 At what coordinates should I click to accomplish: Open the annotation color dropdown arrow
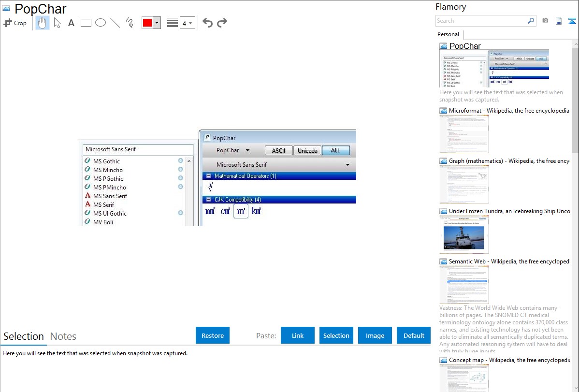click(157, 23)
